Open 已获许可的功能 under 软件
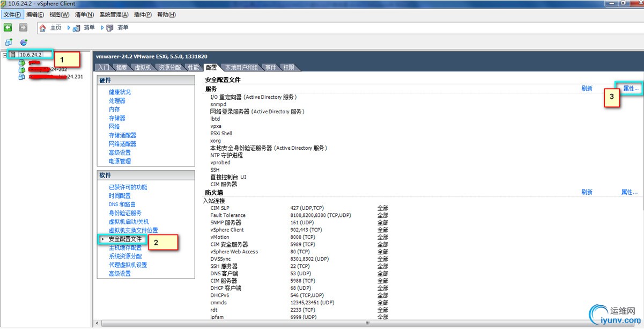The height and width of the screenshot is (329, 644). tap(128, 187)
